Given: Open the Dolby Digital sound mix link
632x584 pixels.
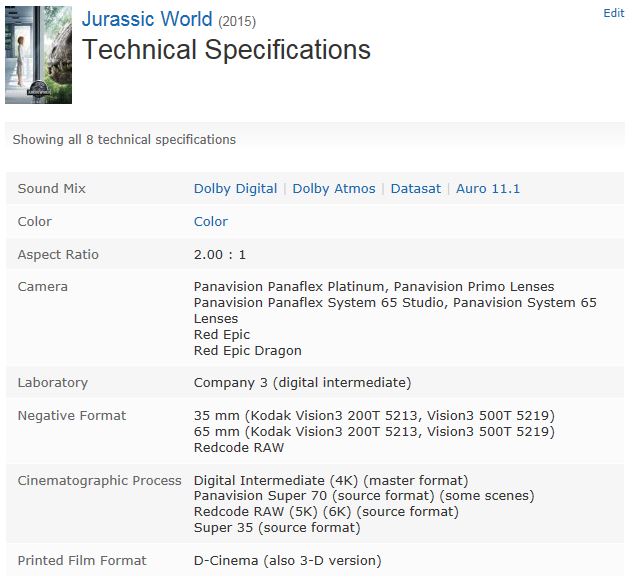Looking at the screenshot, I should pyautogui.click(x=235, y=189).
